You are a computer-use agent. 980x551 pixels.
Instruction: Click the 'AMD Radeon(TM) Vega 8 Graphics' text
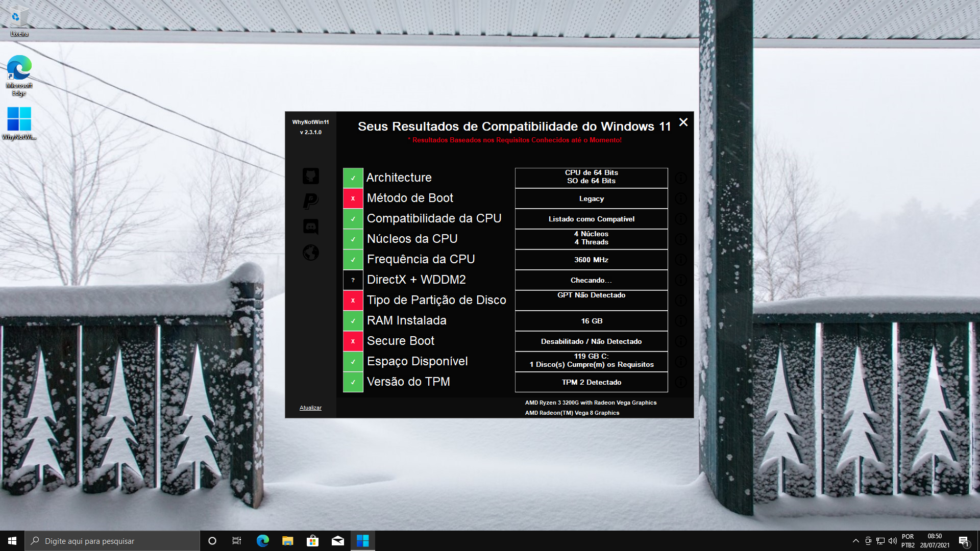572,413
